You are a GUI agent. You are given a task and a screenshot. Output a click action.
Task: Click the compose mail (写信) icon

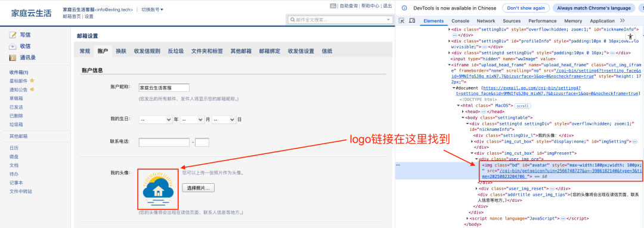click(x=13, y=35)
